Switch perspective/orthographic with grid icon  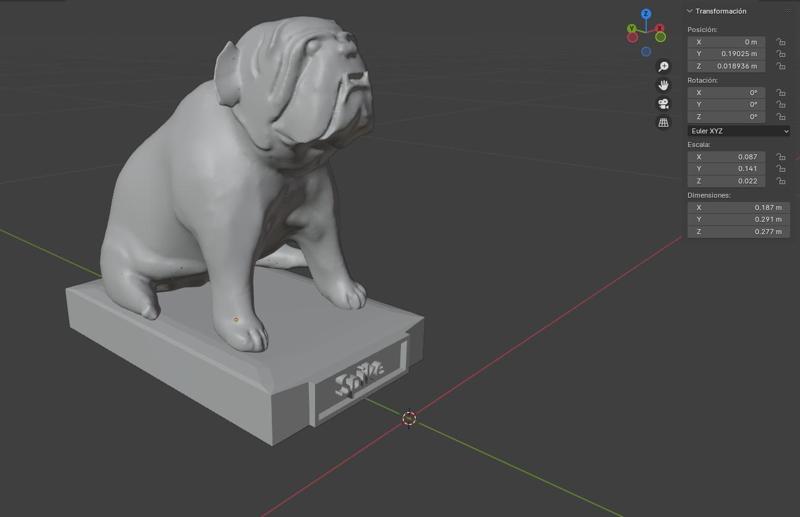[x=663, y=122]
